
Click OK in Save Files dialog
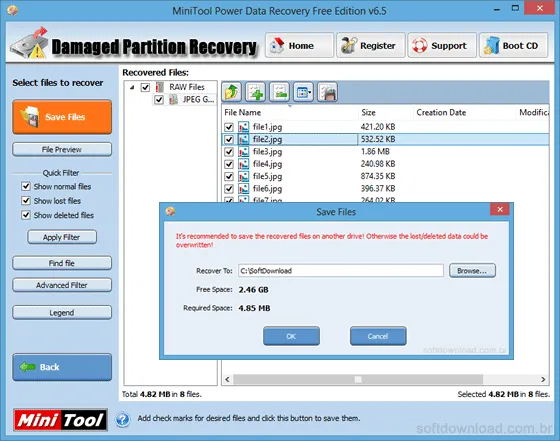point(291,336)
